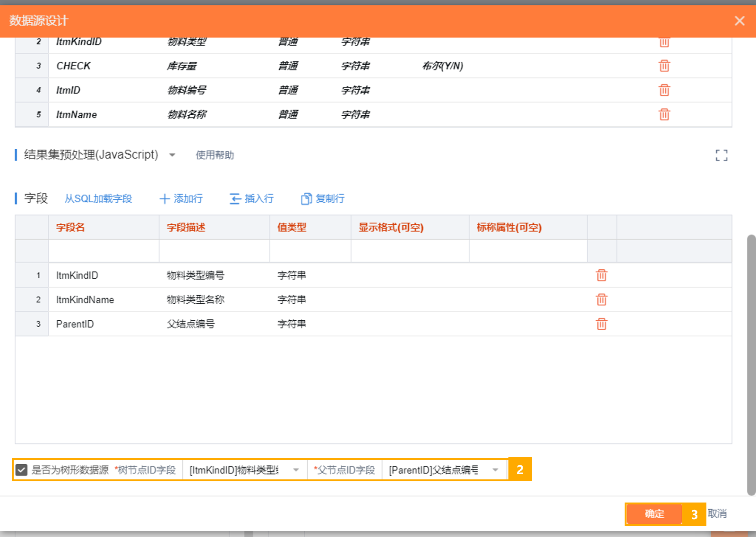Click 复制行 to copy a row
Viewport: 756px width, 537px height.
(323, 199)
